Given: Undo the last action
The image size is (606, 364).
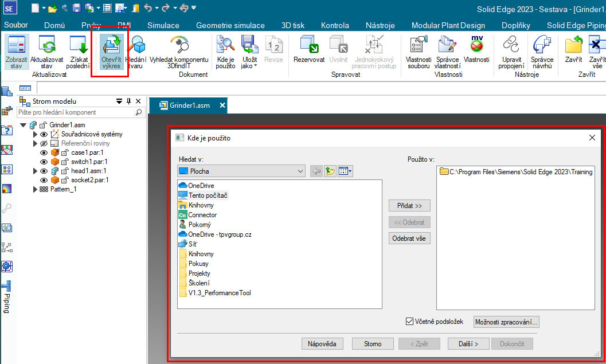Looking at the screenshot, I should point(148,8).
